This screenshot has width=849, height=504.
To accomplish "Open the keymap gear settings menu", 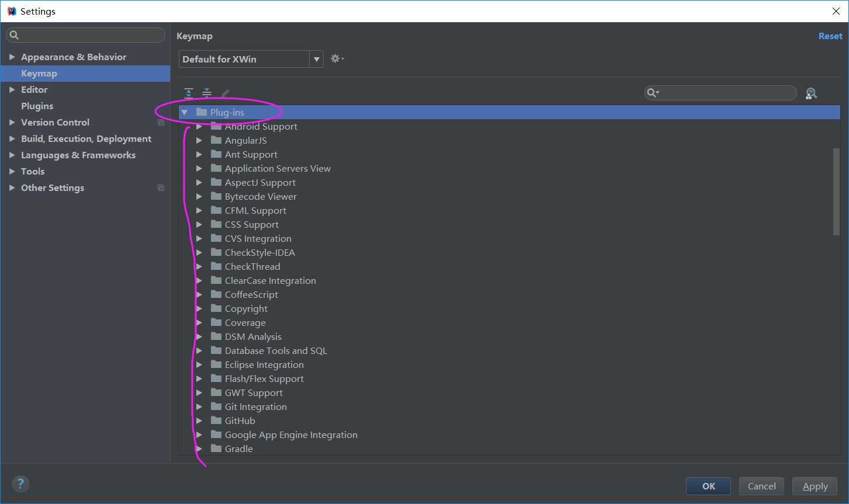I will [337, 58].
